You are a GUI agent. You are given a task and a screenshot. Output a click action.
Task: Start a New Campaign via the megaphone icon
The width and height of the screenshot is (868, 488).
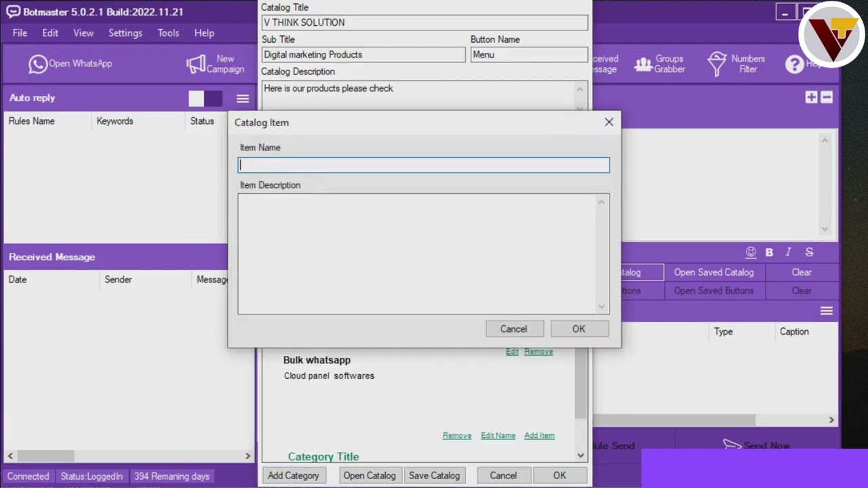pyautogui.click(x=216, y=64)
